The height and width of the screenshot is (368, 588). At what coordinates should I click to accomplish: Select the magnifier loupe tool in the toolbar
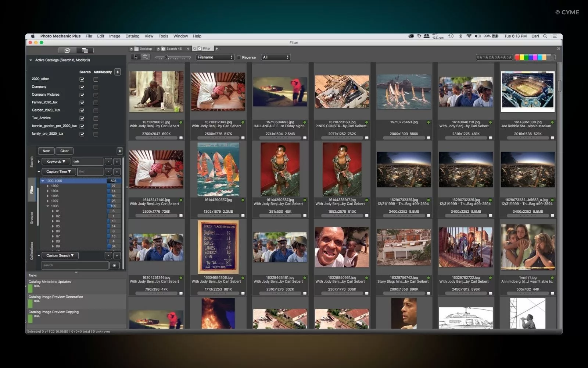146,57
